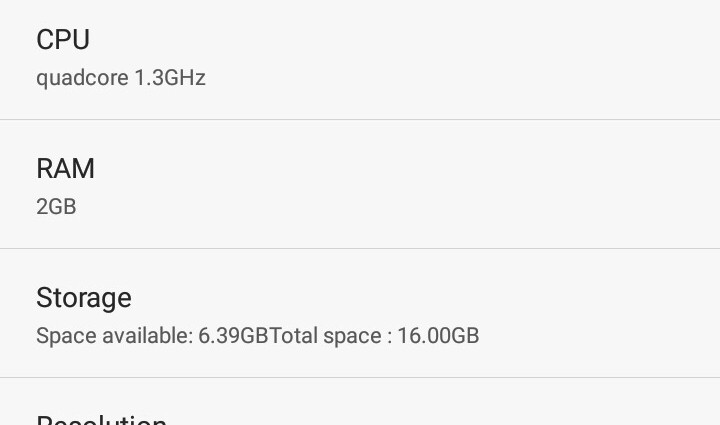720x425 pixels.
Task: Select the quadcore 1.3GHz text
Action: 121,78
